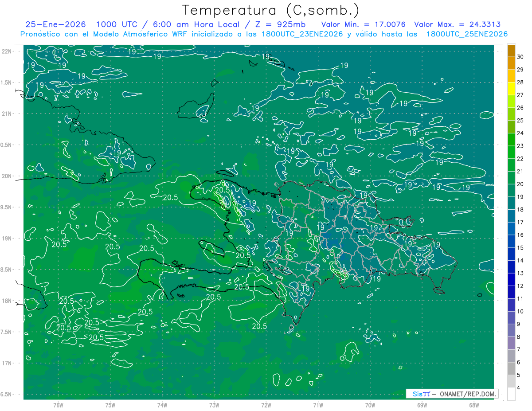Click the colorbar label "4"
532x411 pixels.
pyautogui.click(x=519, y=388)
